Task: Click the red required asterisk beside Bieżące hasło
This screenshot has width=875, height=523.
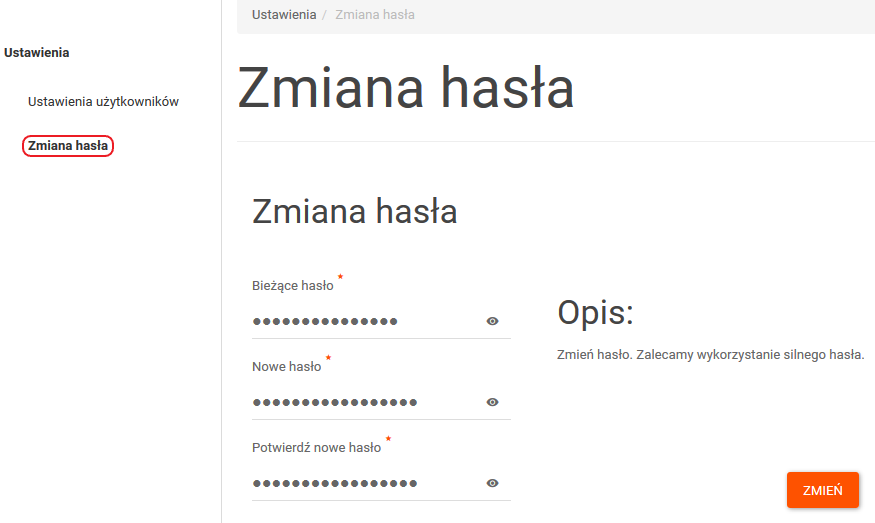Action: click(340, 276)
